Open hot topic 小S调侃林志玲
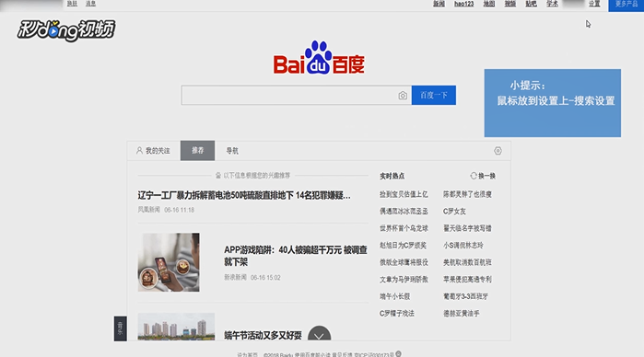Image resolution: width=644 pixels, height=357 pixels. point(463,245)
